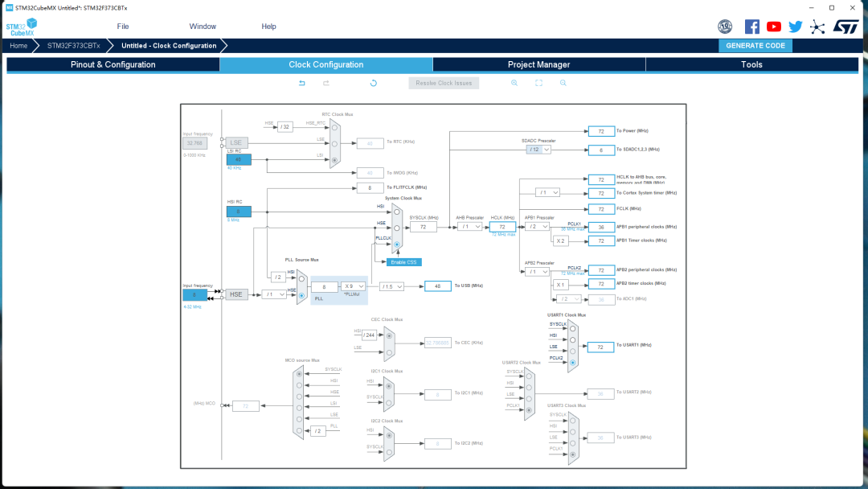Select SYSCLK in USART1 Clock Mux
The image size is (868, 489).
573,328
